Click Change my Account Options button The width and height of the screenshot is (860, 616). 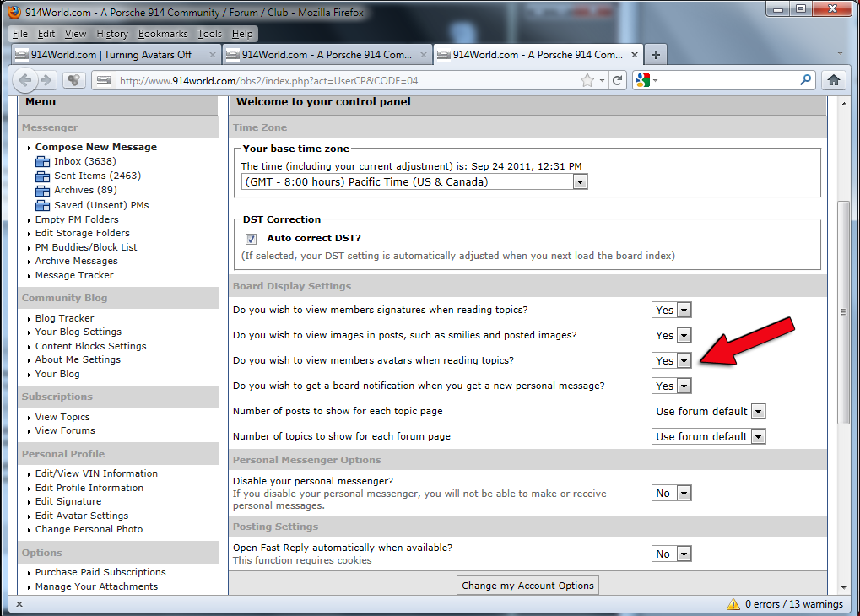(x=527, y=586)
